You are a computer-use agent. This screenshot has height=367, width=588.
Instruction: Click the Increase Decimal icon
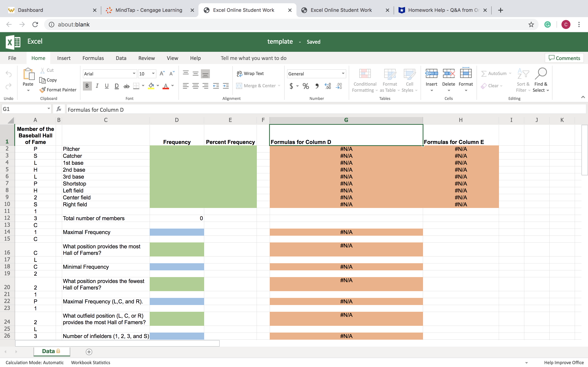(328, 86)
